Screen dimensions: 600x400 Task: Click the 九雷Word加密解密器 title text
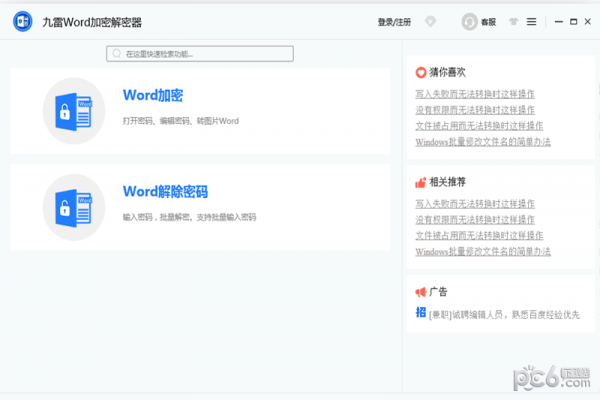point(92,23)
